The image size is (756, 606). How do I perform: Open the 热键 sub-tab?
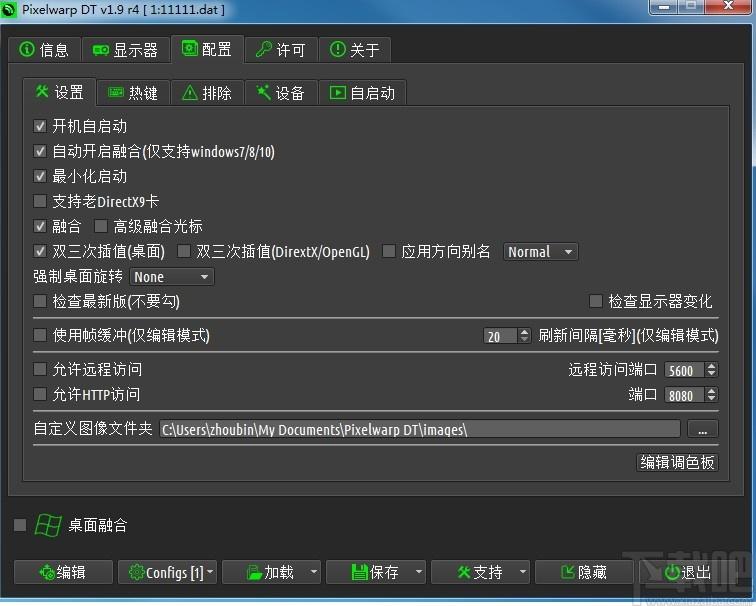point(133,93)
